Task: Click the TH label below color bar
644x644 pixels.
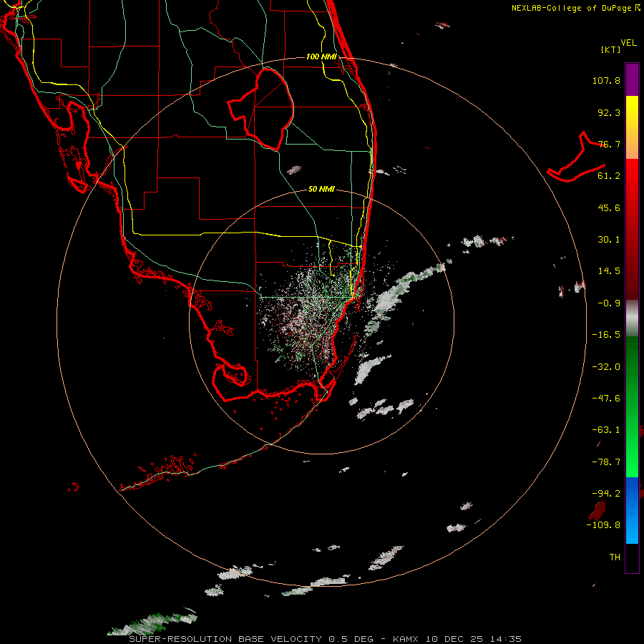Action: pyautogui.click(x=615, y=557)
